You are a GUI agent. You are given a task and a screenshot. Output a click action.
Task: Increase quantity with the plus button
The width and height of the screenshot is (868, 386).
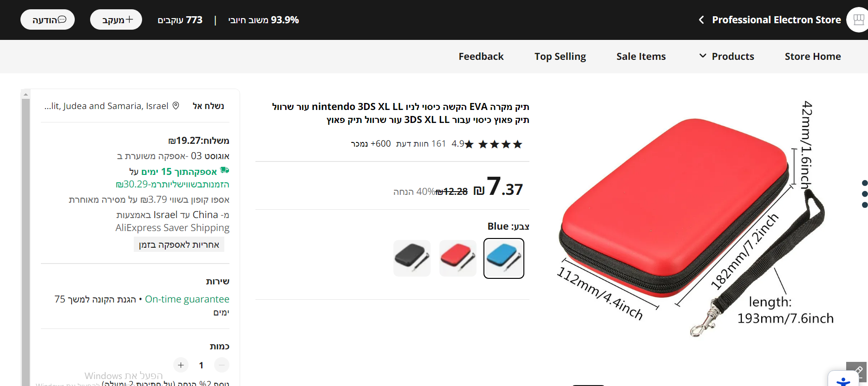(x=181, y=365)
